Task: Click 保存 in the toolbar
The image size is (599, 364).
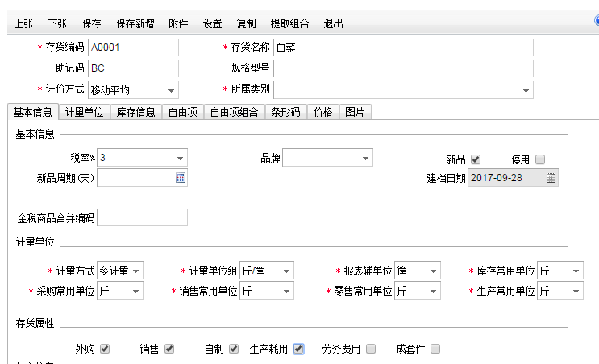Action: [92, 24]
